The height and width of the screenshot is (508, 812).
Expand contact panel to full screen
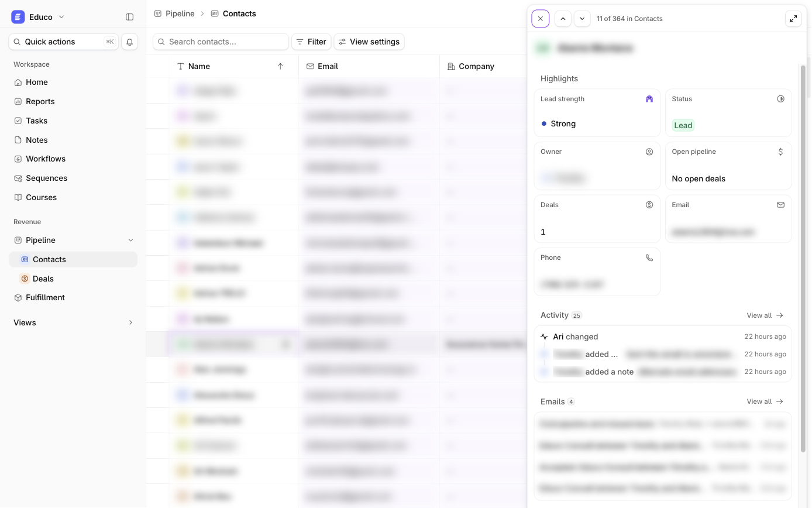point(793,19)
